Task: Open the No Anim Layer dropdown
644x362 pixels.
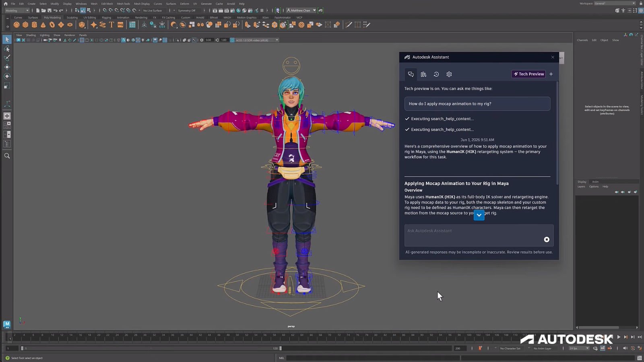Action: coord(543,348)
